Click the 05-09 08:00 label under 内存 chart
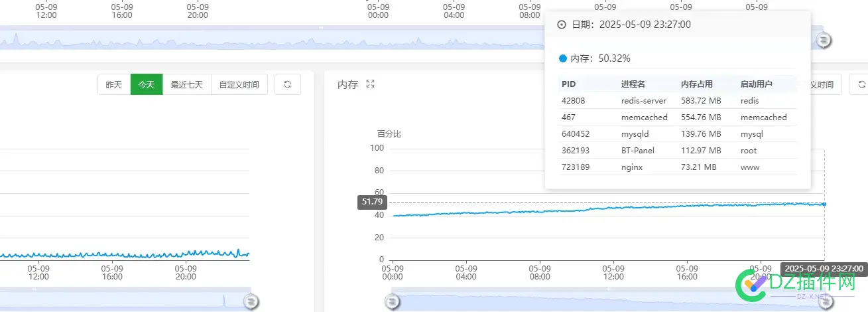This screenshot has width=868, height=312. pos(540,273)
